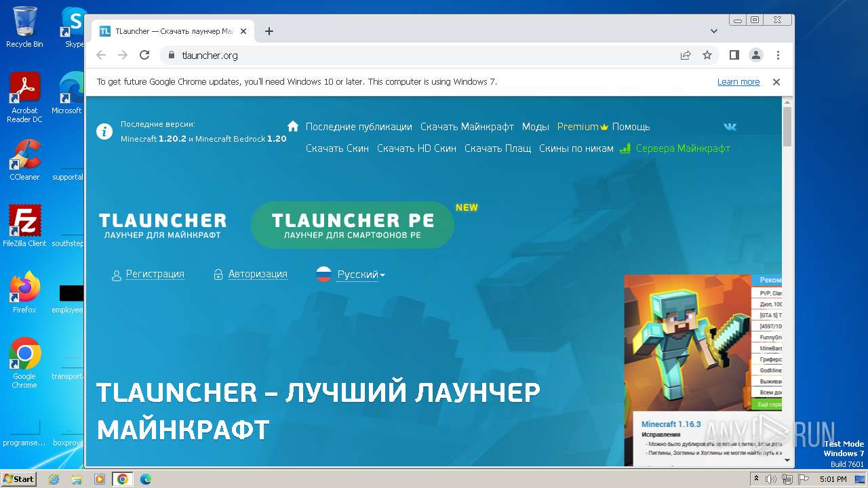Screen dimensions: 868x488
Task: Open Acrobat Reader DC desktop icon
Action: coord(24,98)
